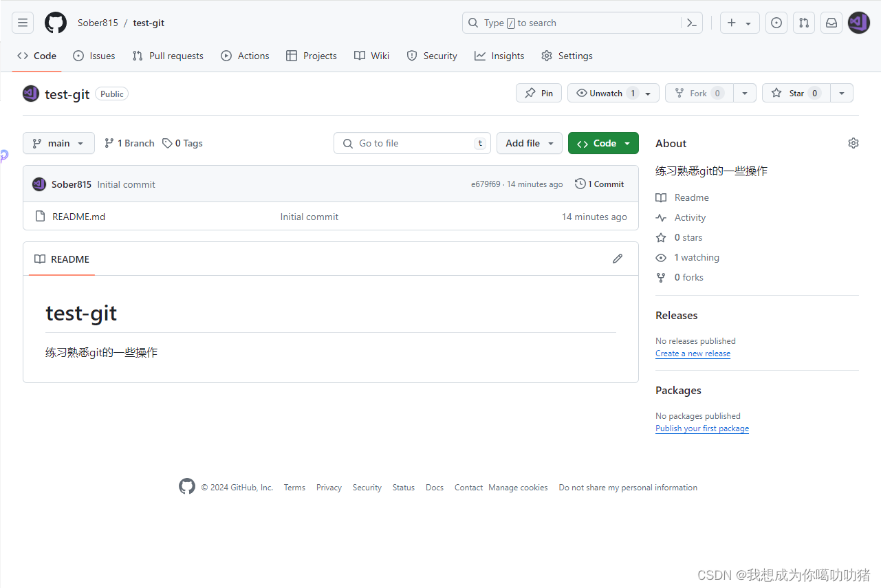The image size is (881, 588).
Task: Open the issues icon in header
Action: pos(776,23)
